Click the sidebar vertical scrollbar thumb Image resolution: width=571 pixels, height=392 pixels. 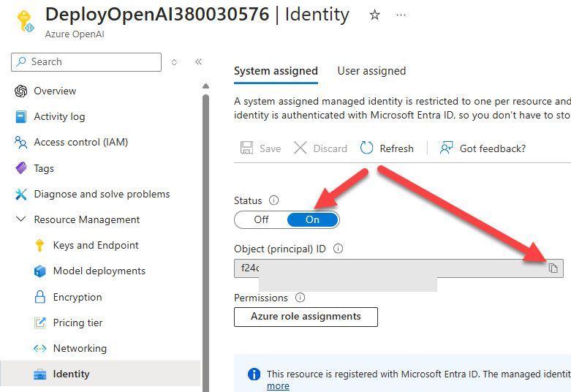click(x=205, y=243)
